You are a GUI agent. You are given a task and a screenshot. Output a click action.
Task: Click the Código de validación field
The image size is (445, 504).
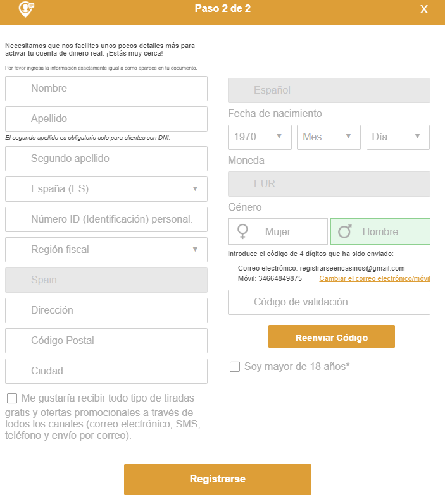[329, 302]
